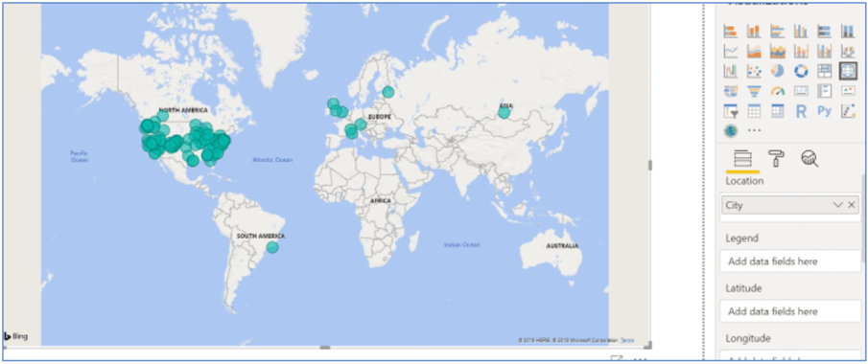Image resolution: width=868 pixels, height=364 pixels.
Task: Select the Funnel chart visual
Action: tap(754, 91)
